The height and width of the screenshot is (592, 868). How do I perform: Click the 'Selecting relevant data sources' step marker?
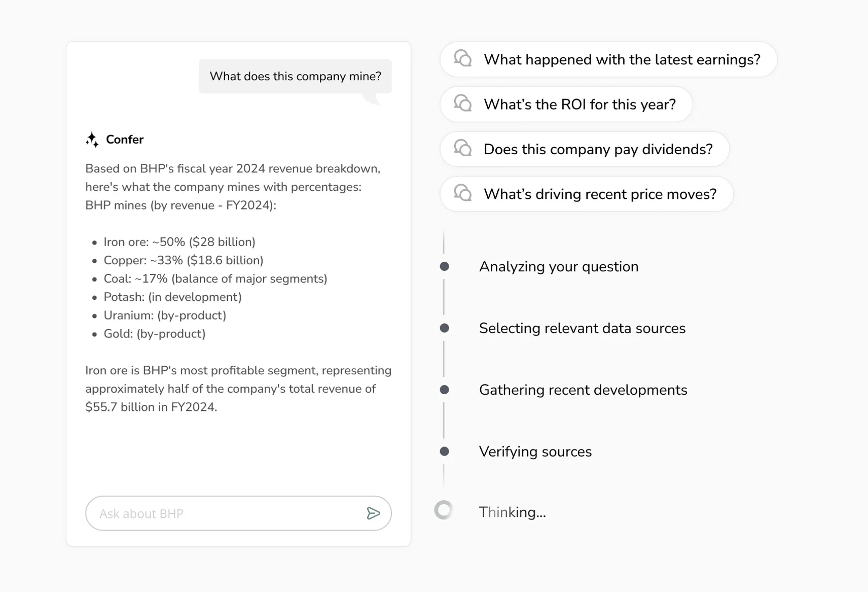[444, 328]
